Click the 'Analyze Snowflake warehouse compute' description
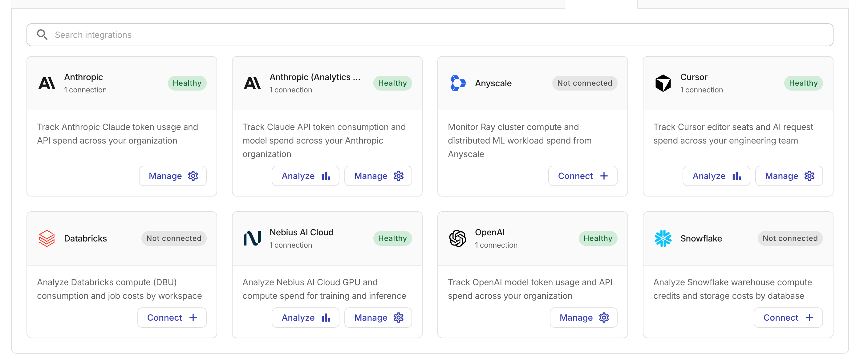 732,289
